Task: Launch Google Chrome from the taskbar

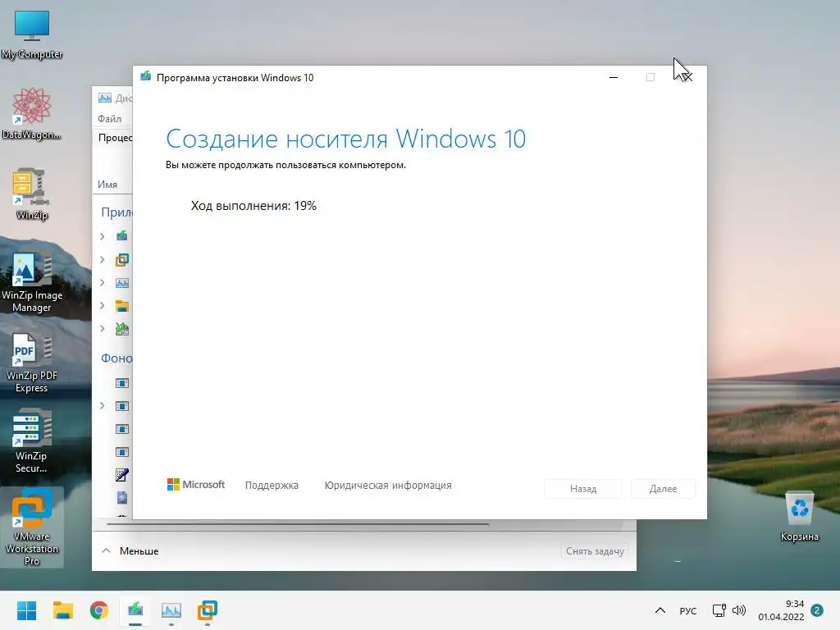Action: click(99, 610)
